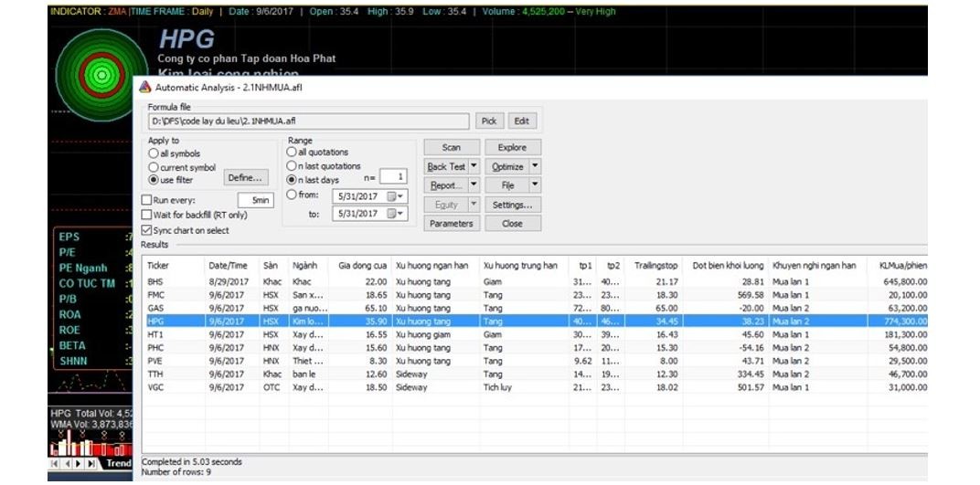Uncheck 'Sync chart on select'
980x485 pixels.
click(147, 230)
